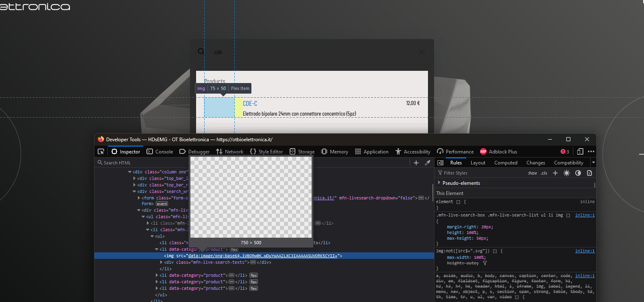Open the sidebar tabs overflow dropdown

tap(593, 163)
